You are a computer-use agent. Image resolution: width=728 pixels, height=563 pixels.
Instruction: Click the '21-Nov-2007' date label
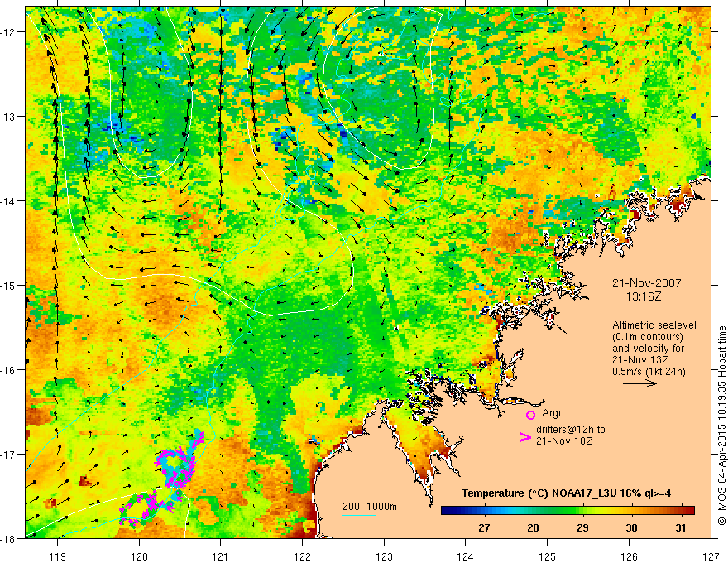pos(646,283)
